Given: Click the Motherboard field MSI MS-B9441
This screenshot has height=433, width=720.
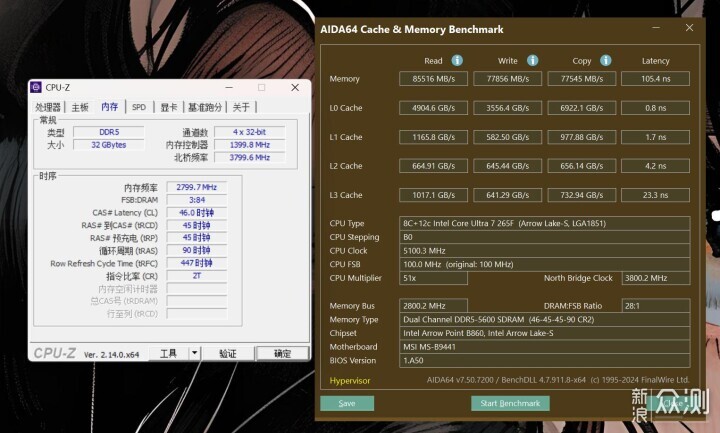Looking at the screenshot, I should click(x=545, y=347).
